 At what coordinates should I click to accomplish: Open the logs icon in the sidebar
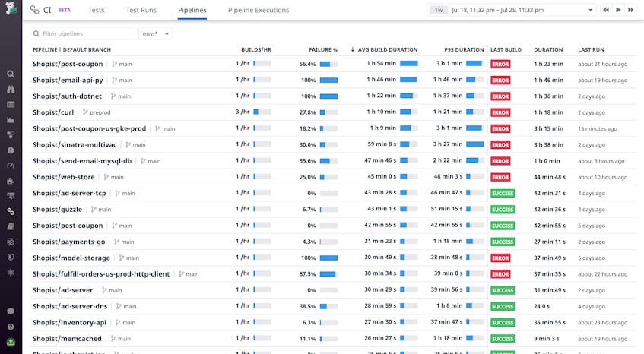(11, 196)
